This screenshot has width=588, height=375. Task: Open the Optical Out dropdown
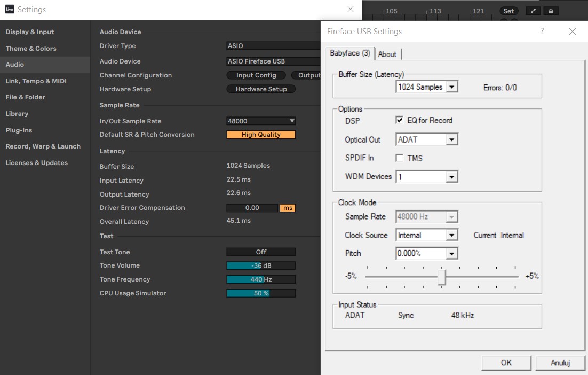point(427,139)
